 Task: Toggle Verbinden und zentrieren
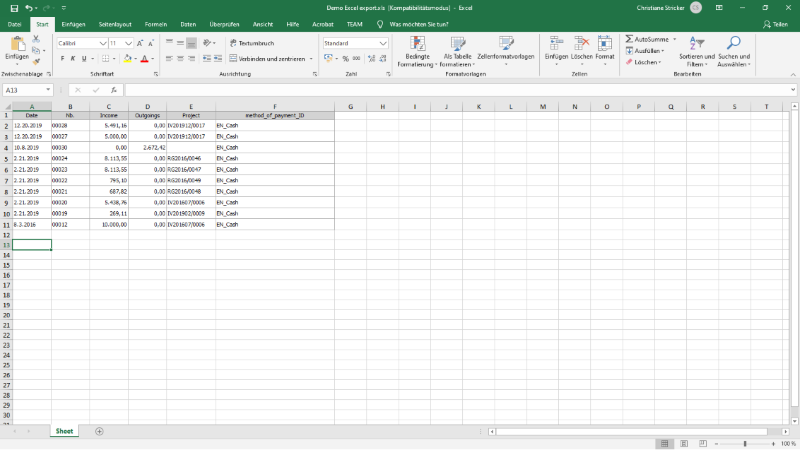[x=267, y=59]
